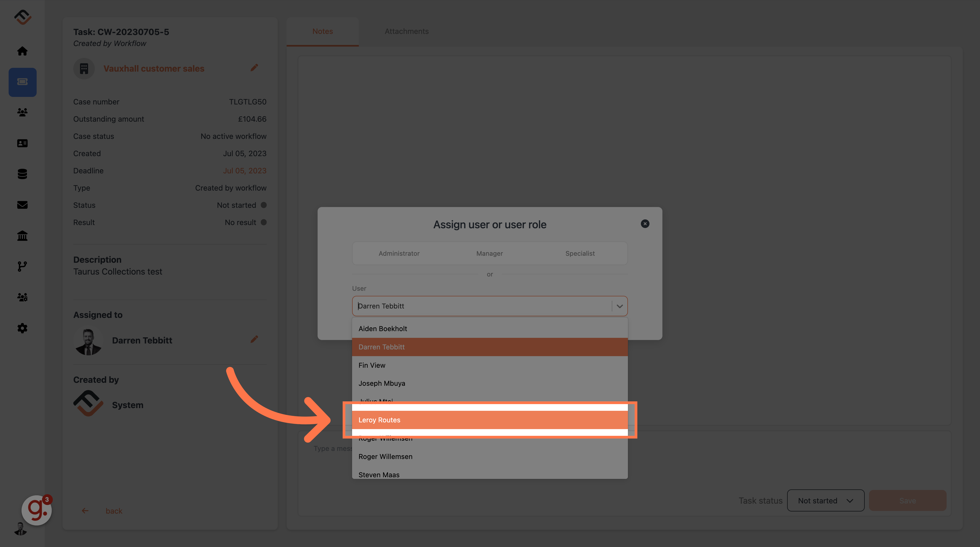Click the System logo under Created by

[88, 404]
